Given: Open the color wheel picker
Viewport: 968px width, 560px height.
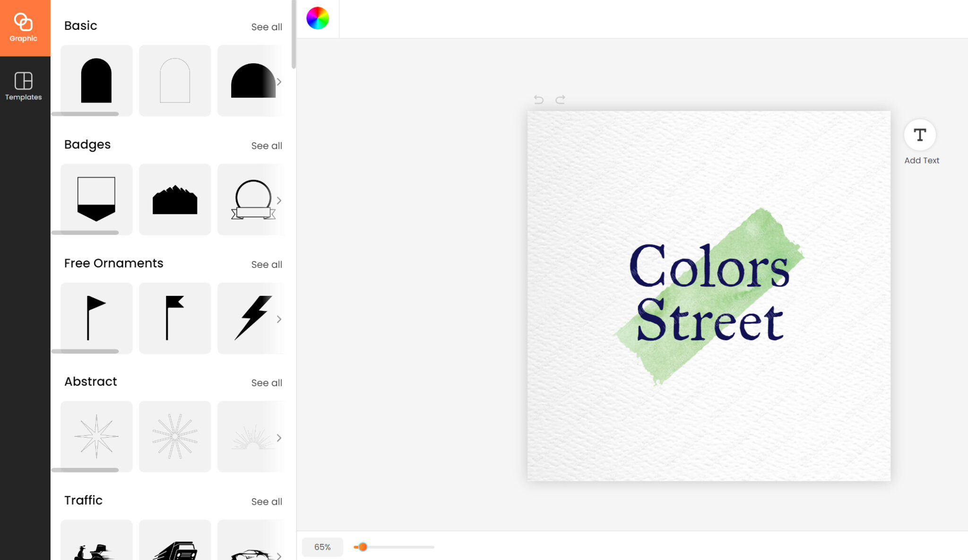Looking at the screenshot, I should [319, 19].
